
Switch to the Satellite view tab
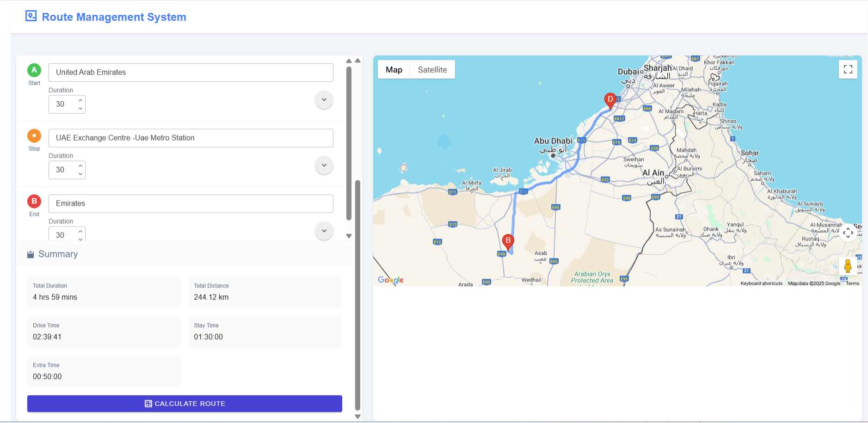(x=432, y=70)
